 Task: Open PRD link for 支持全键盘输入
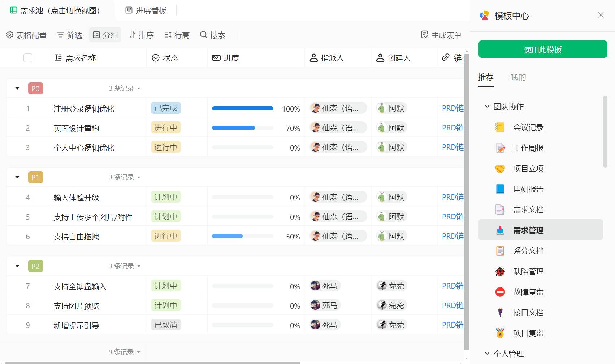point(453,286)
